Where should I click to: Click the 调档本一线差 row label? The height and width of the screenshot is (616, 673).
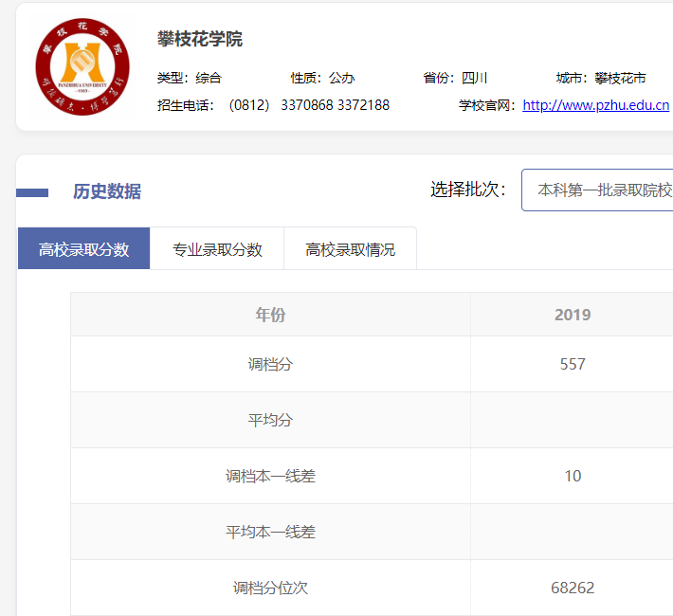click(x=270, y=476)
